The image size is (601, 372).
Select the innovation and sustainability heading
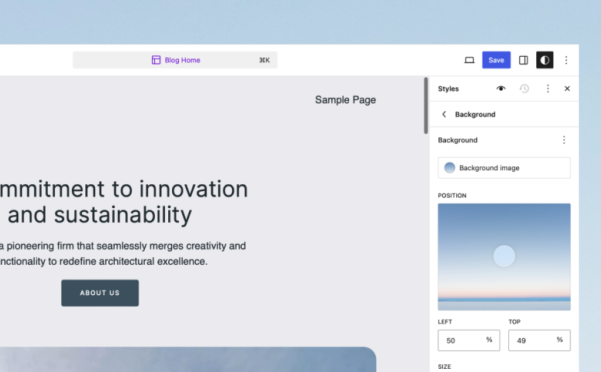[123, 202]
